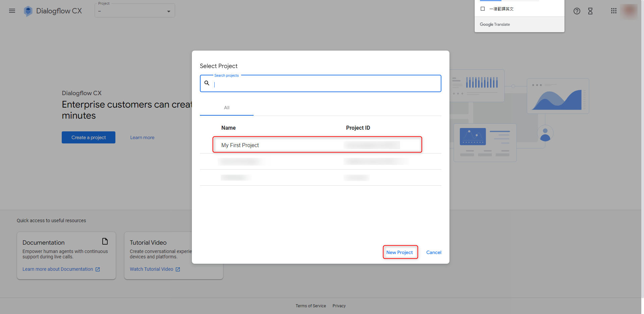Click the Select Project dialog title
644x314 pixels.
tap(219, 66)
